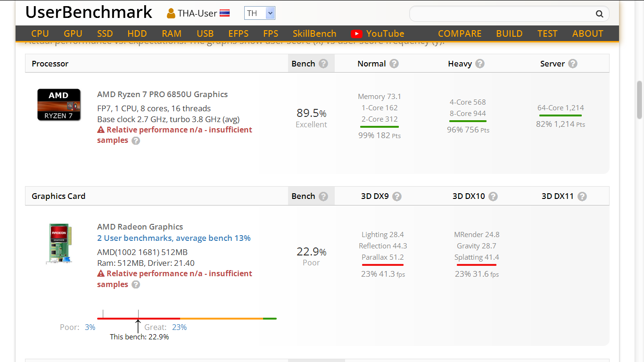Click help icon next to Normal
644x362 pixels.
[x=394, y=64]
